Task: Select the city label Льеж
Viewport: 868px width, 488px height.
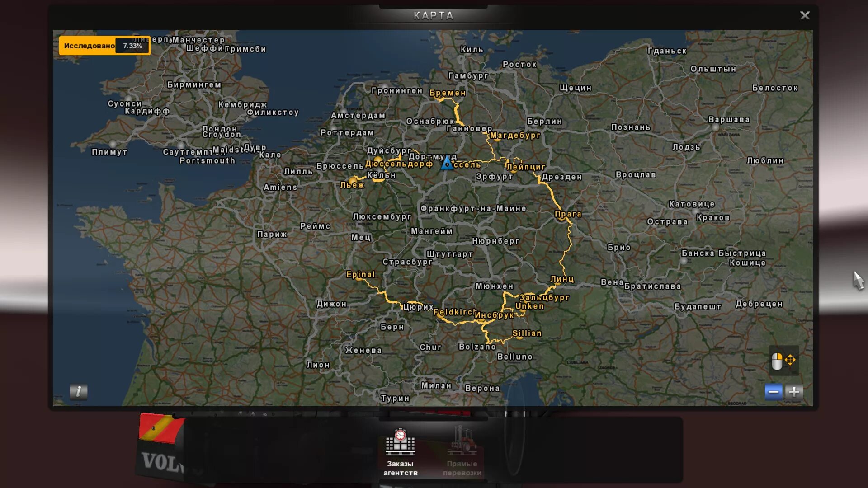Action: pyautogui.click(x=352, y=185)
